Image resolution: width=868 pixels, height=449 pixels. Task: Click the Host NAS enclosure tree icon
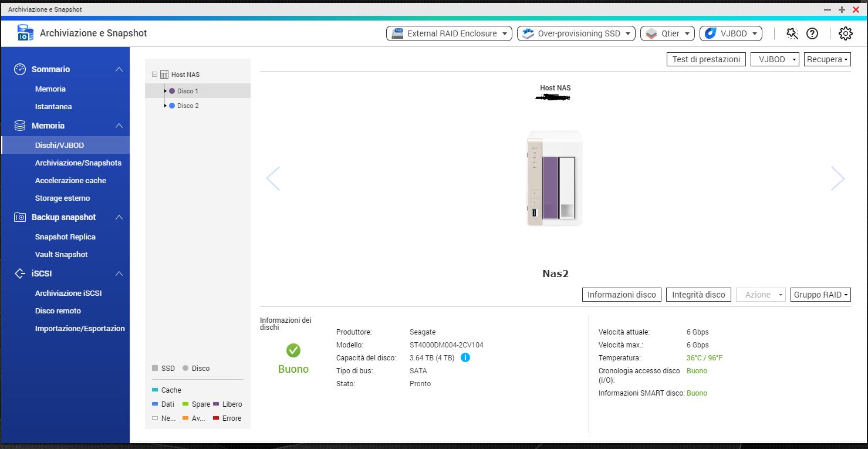(164, 75)
